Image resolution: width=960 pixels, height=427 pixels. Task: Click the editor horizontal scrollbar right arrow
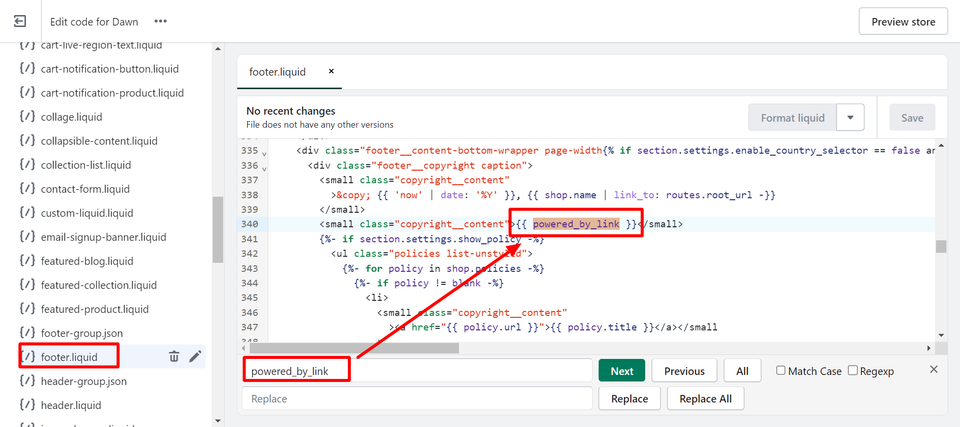[929, 347]
